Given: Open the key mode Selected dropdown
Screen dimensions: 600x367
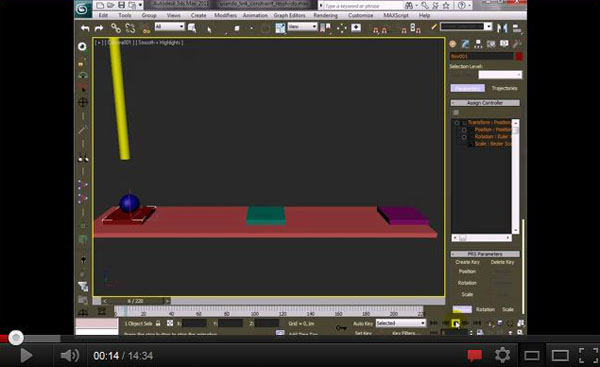Looking at the screenshot, I should click(401, 323).
